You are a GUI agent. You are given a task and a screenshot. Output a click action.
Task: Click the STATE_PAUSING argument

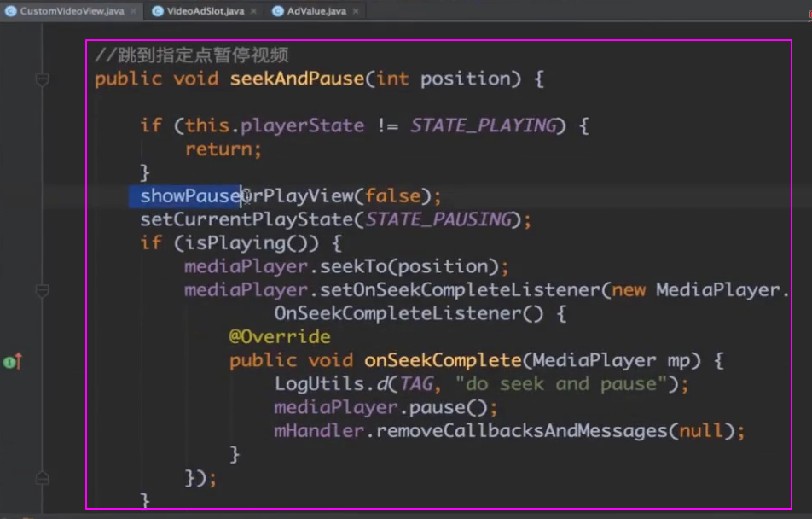click(x=438, y=220)
